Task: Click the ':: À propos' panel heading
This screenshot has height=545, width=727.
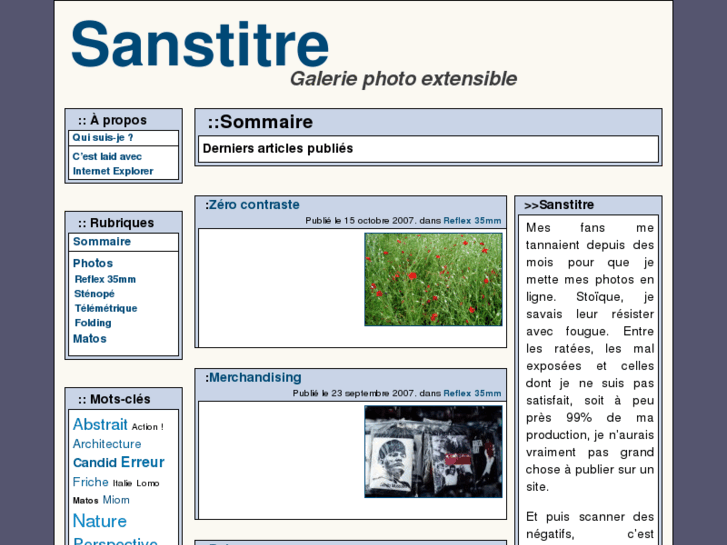Action: point(113,120)
